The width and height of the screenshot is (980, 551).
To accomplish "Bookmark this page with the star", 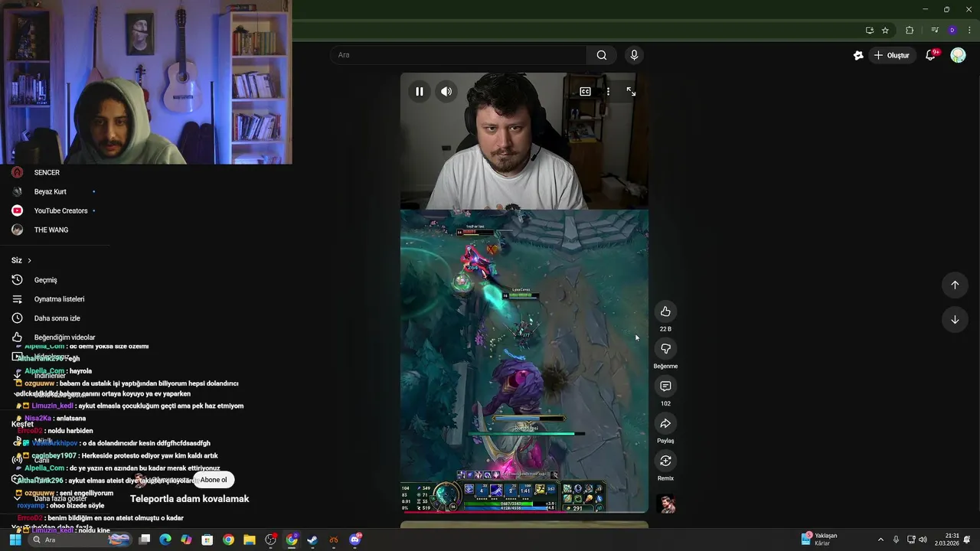I will coord(885,31).
